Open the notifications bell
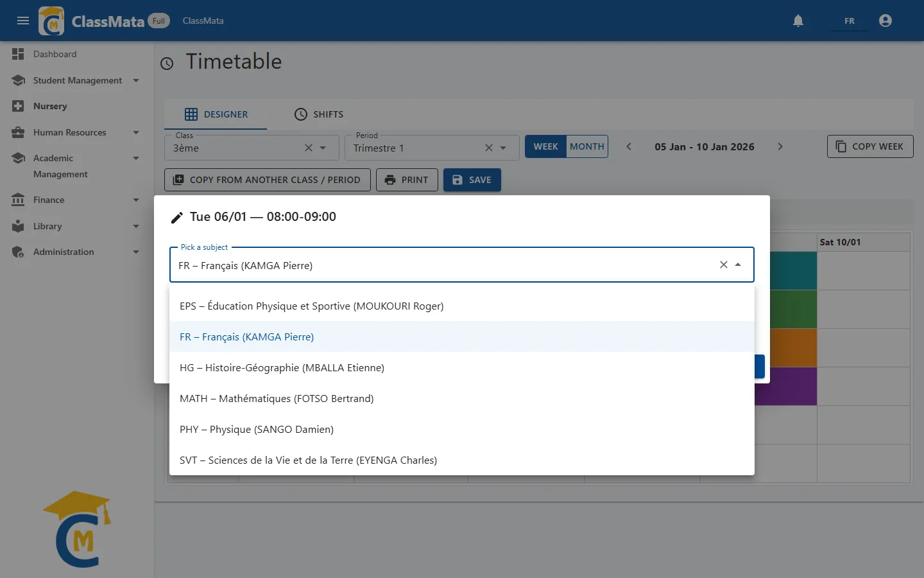 [798, 21]
